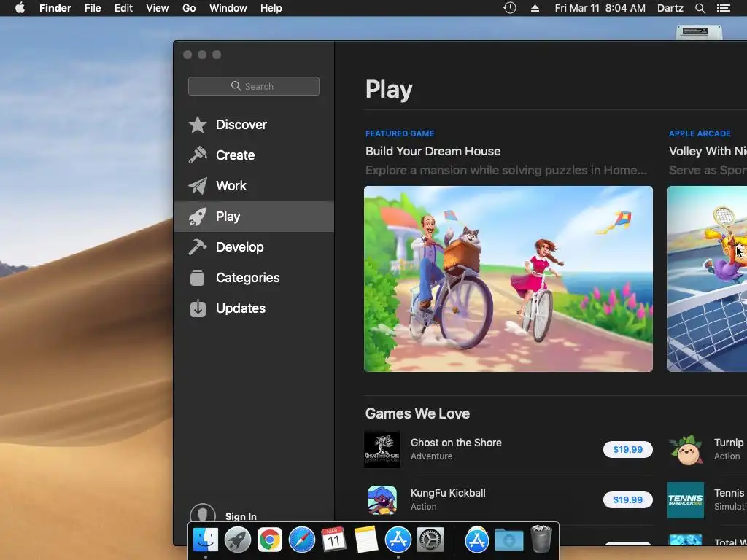The height and width of the screenshot is (560, 747).
Task: Open the Go menu
Action: 189,8
